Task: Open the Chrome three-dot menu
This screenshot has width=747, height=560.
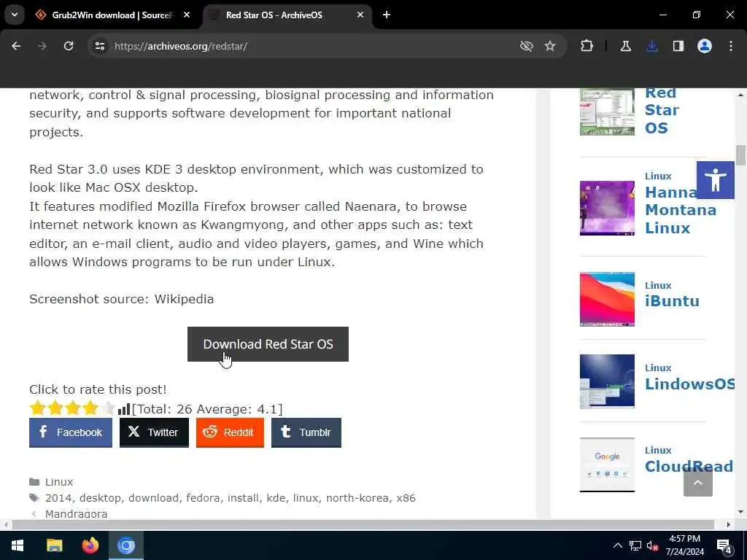Action: click(731, 46)
